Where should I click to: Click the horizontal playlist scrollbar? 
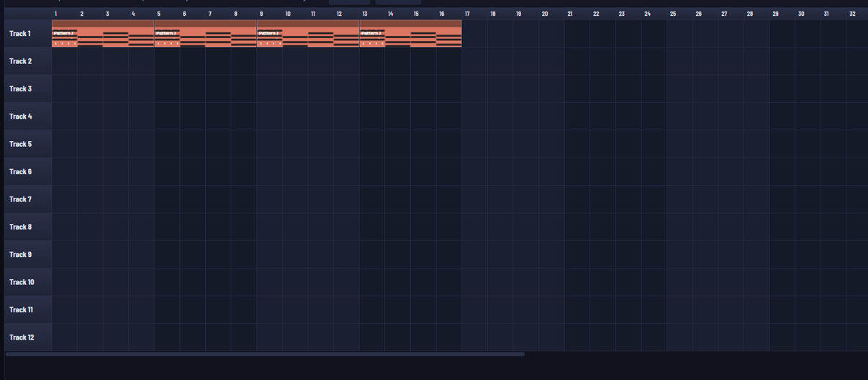(x=265, y=354)
